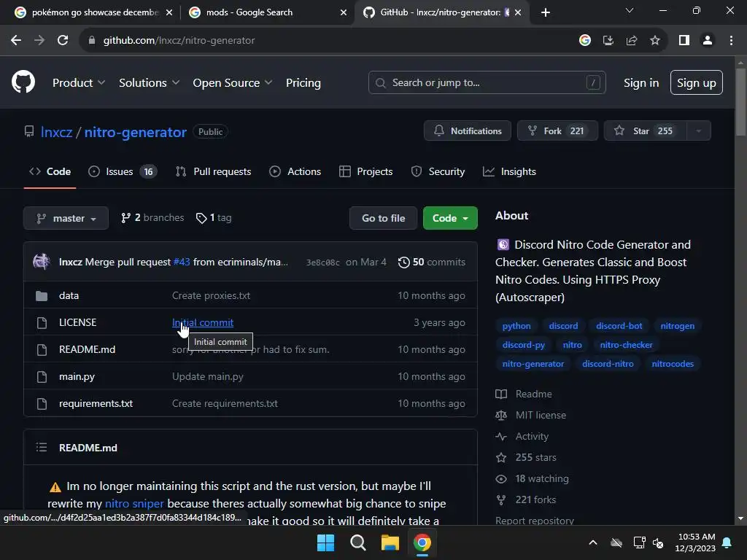View the 1 tag link
The width and height of the screenshot is (747, 560).
[214, 218]
